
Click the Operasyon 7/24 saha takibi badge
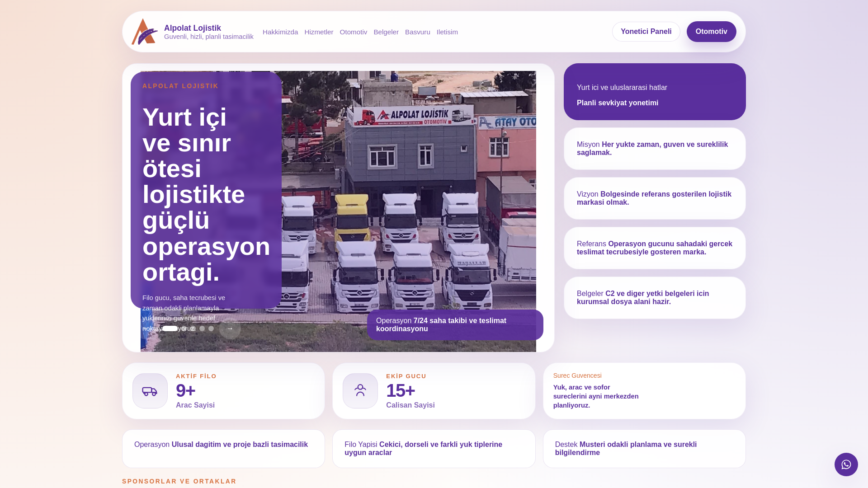pos(455,325)
